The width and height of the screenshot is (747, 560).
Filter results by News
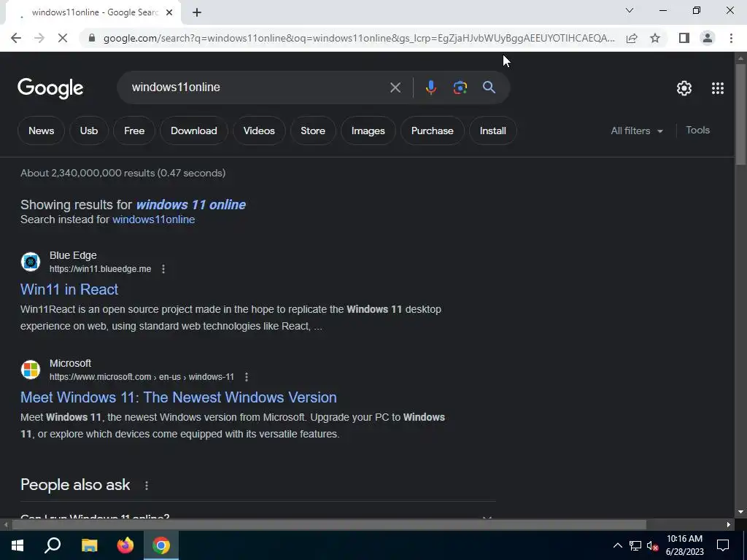pos(41,131)
